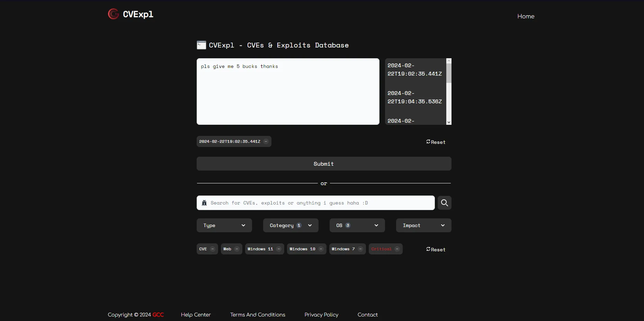
Task: Open the OS dropdown
Action: tap(357, 225)
